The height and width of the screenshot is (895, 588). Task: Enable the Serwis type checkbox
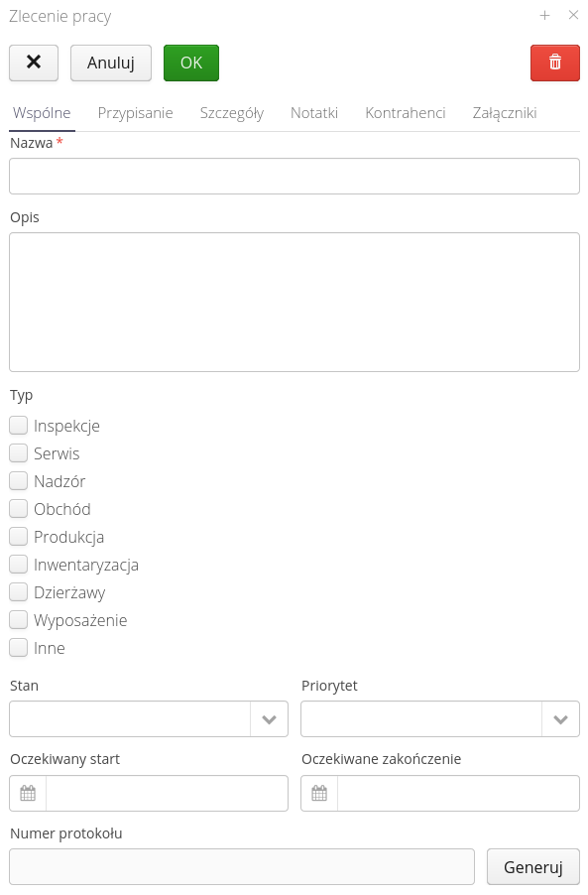pos(18,453)
